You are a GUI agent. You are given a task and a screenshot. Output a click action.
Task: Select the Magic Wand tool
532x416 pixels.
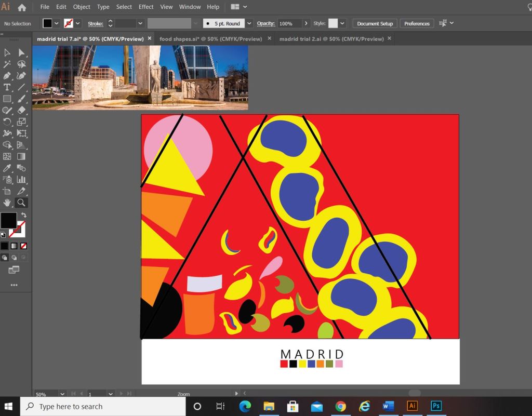point(7,64)
